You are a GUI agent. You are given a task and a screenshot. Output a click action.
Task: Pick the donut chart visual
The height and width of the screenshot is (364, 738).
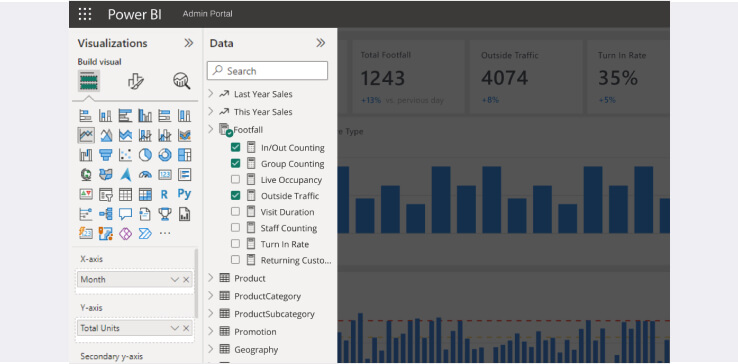click(x=165, y=155)
